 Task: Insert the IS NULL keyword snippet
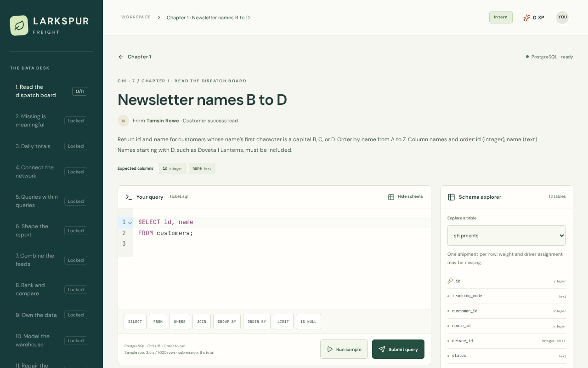[308, 322]
